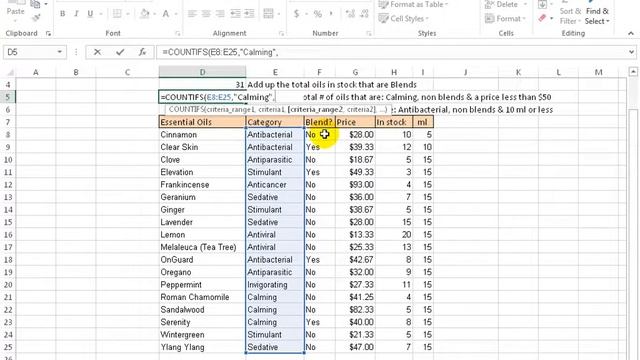Open the Find & Select menu
The width and height of the screenshot is (640, 360).
tap(597, 16)
